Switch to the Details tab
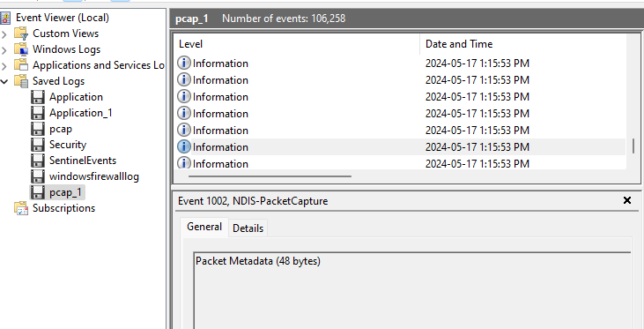This screenshot has width=644, height=329. [x=248, y=228]
